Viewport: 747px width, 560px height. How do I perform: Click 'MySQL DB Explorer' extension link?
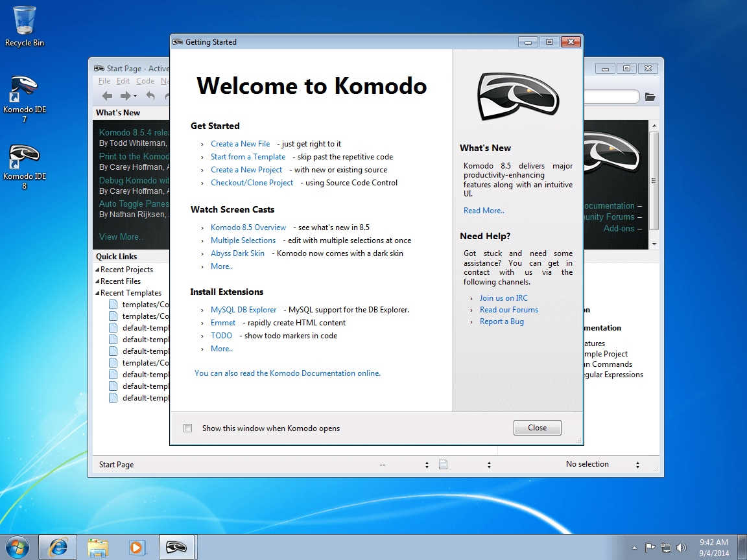point(243,310)
